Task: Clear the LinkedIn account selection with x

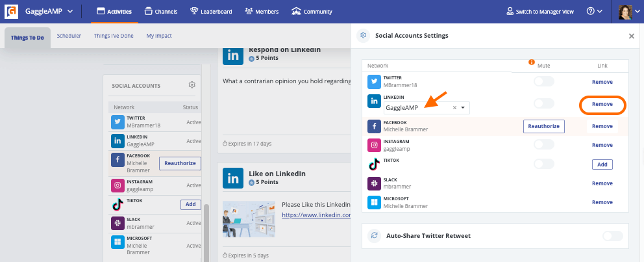Action: point(454,108)
